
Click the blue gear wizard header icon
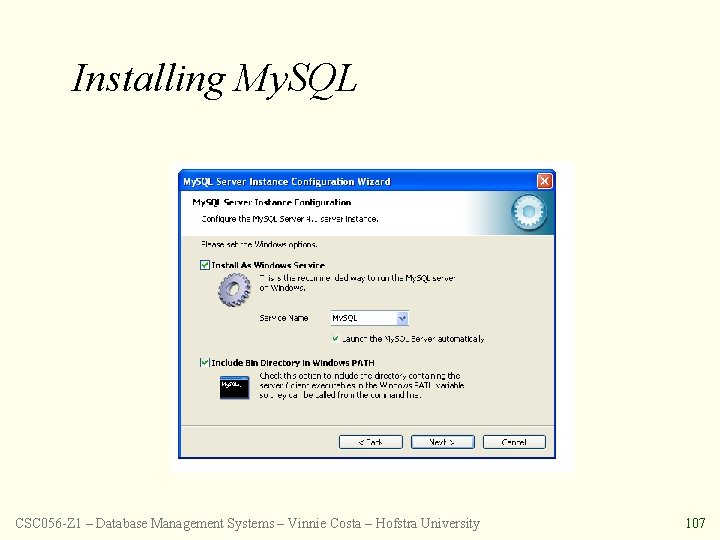pos(529,212)
